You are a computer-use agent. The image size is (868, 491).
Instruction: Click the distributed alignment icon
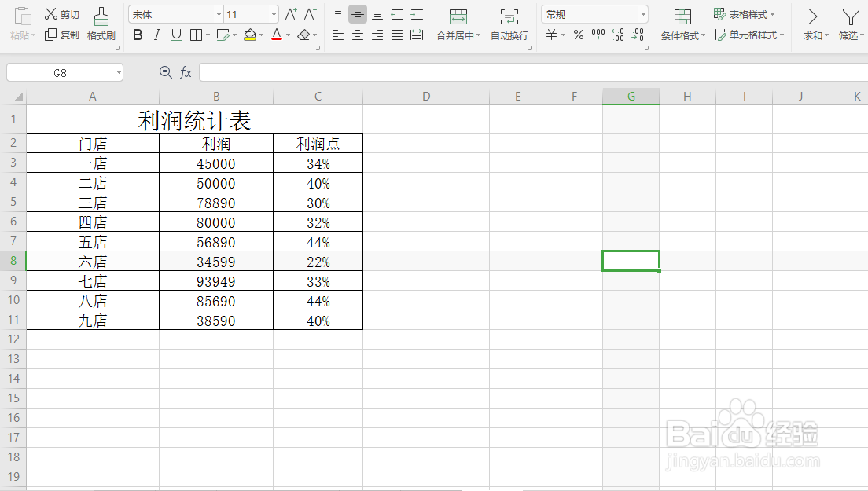[417, 35]
